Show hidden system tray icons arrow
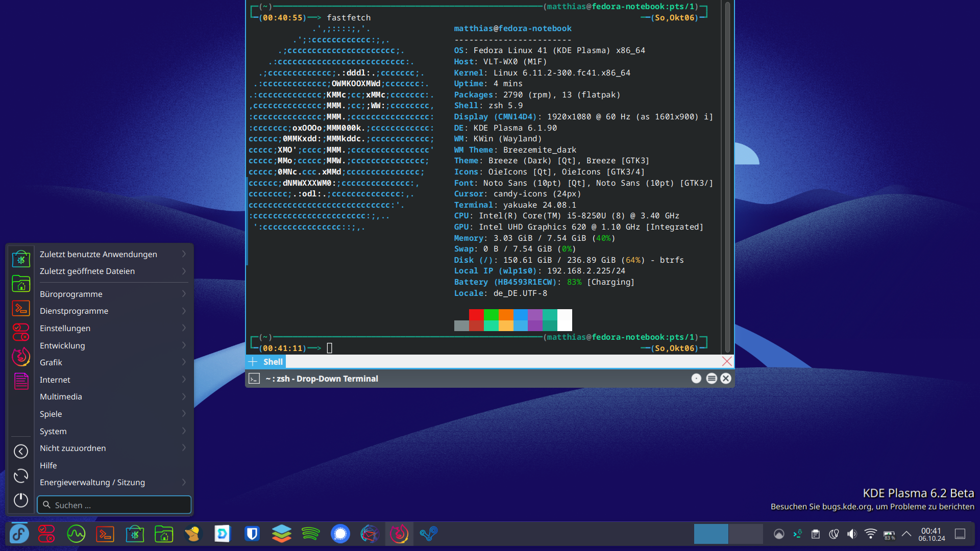This screenshot has height=551, width=980. point(906,534)
